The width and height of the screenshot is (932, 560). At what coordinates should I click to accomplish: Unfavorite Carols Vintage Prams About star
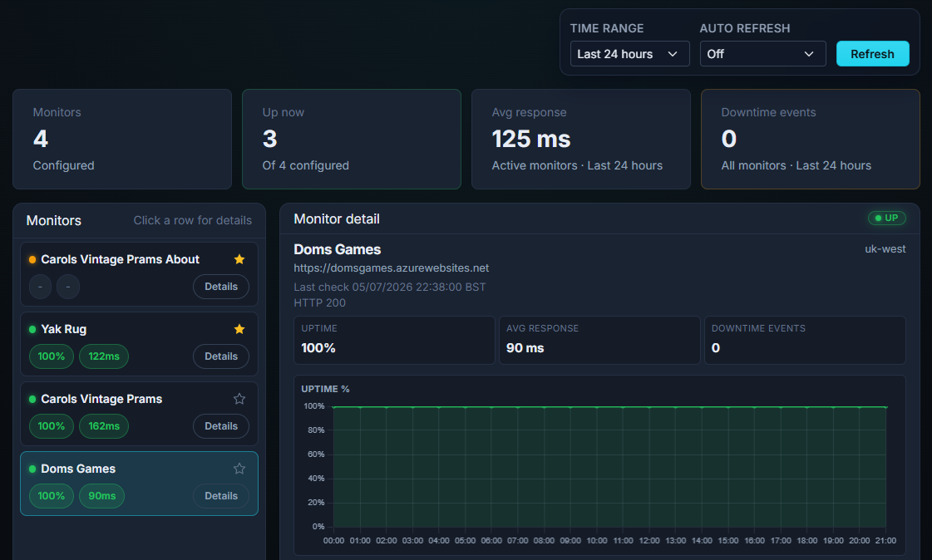click(239, 259)
